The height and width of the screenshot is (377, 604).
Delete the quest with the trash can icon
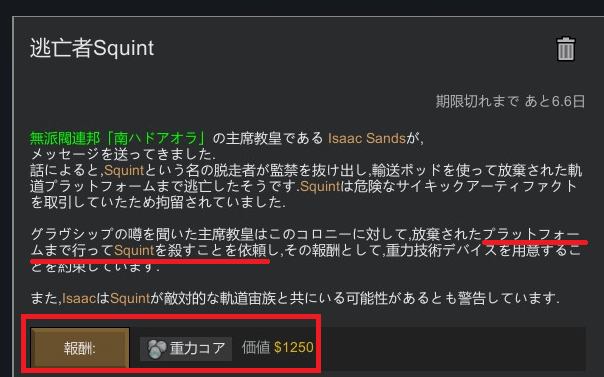point(565,49)
